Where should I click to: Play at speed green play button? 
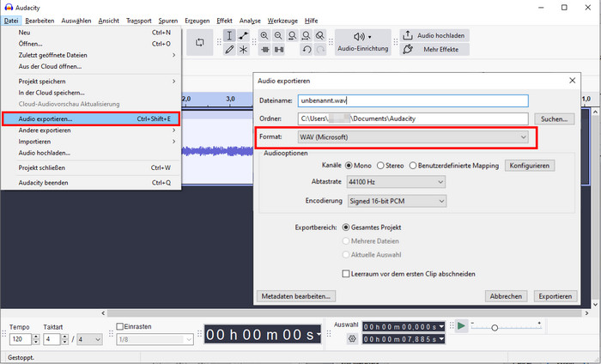pos(461,326)
